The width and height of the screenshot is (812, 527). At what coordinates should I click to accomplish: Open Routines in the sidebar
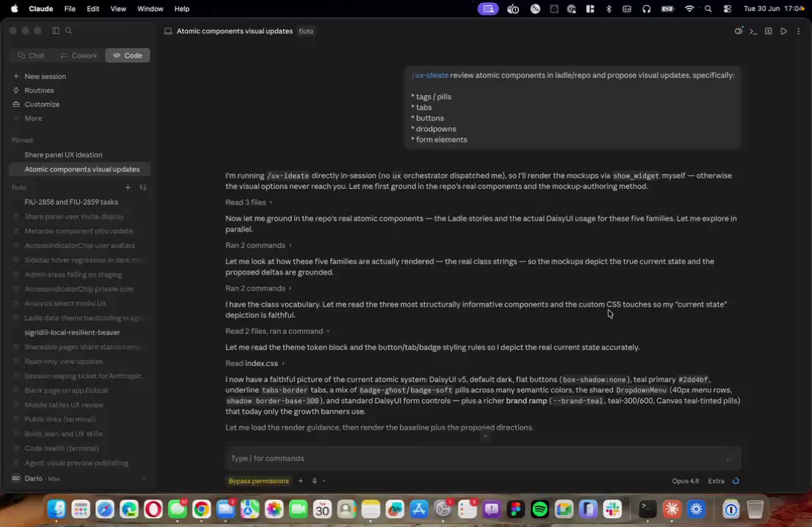pyautogui.click(x=39, y=90)
